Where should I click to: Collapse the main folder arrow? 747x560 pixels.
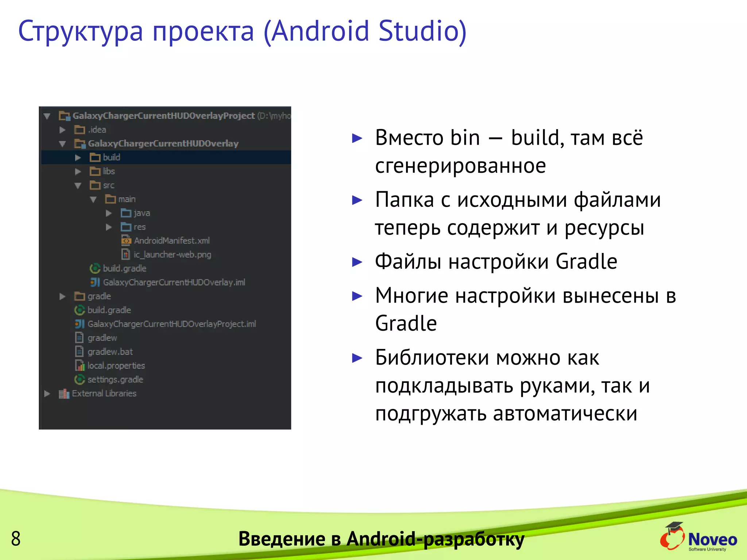pos(93,199)
